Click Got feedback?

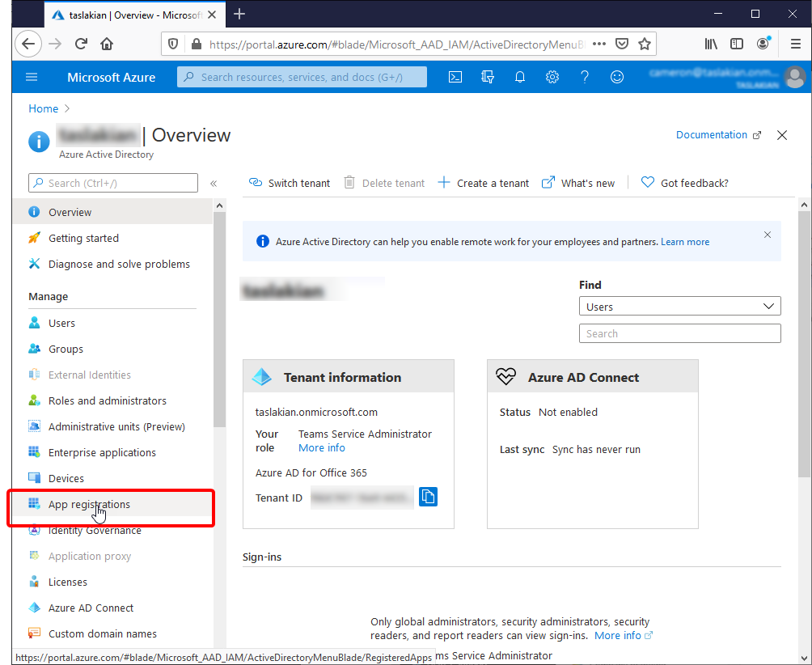pos(684,184)
